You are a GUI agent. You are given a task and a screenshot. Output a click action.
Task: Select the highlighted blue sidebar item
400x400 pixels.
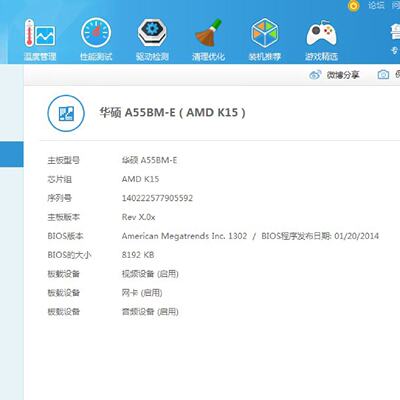12,154
